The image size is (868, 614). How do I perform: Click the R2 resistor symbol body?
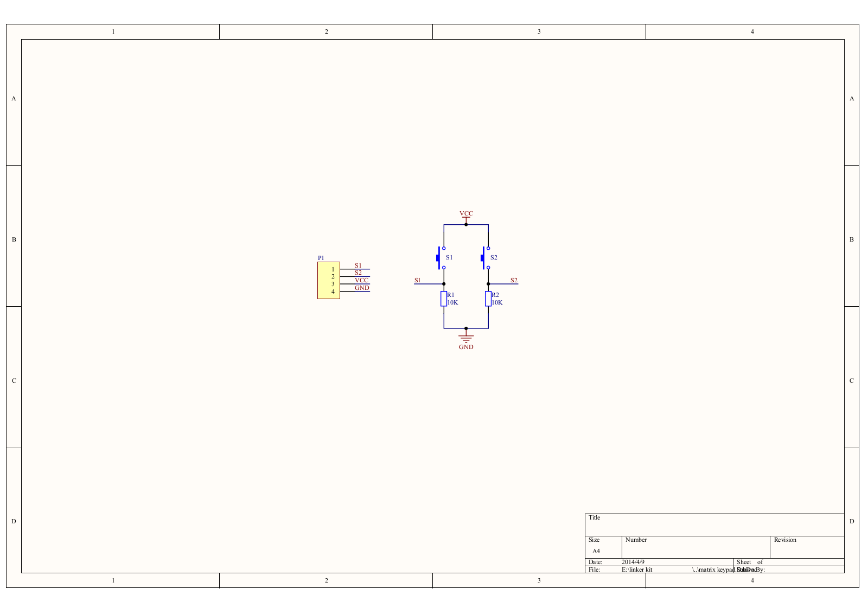[x=488, y=299]
